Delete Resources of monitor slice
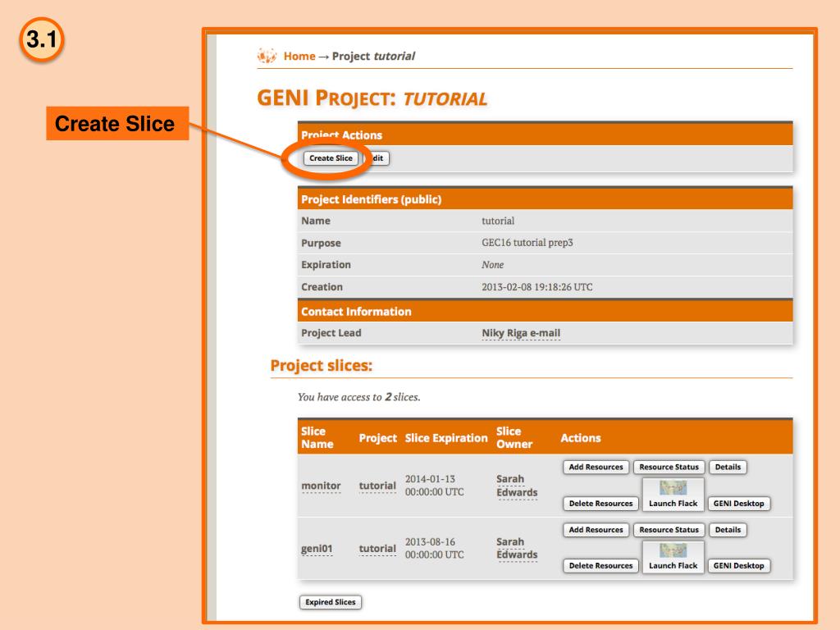Viewport: 840px width, 630px height. pyautogui.click(x=600, y=504)
